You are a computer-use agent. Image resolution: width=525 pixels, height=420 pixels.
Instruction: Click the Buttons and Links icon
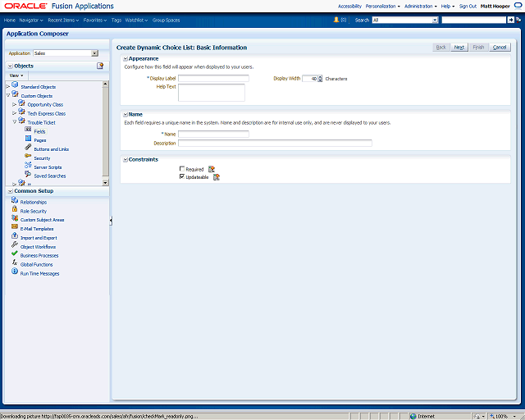pos(28,147)
